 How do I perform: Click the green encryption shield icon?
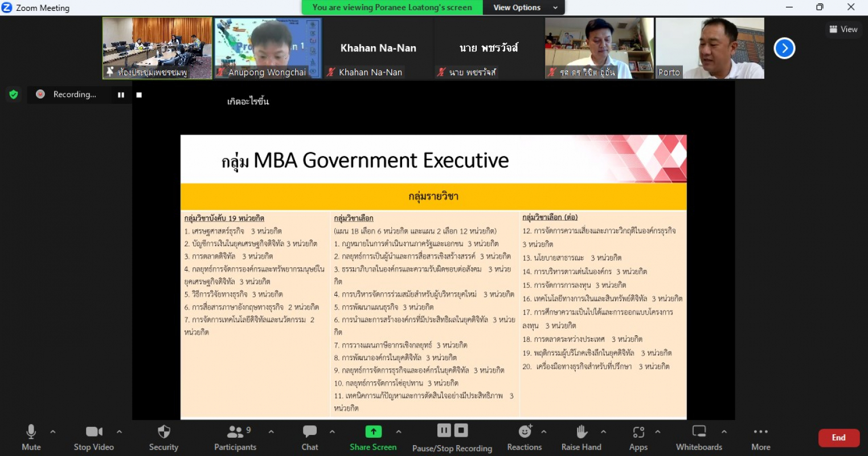[x=14, y=95]
